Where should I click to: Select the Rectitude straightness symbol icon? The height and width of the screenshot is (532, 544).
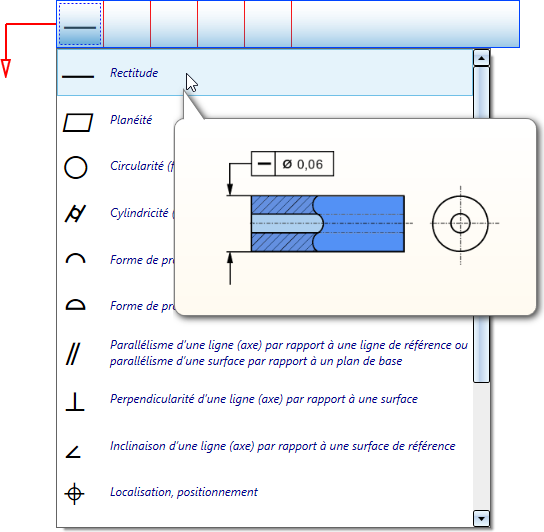78,76
